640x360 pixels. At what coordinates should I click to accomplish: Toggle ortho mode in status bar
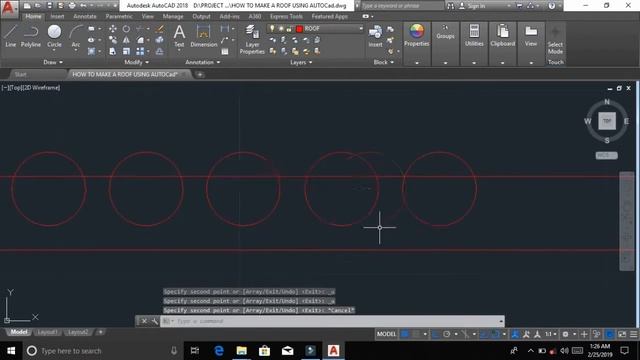click(436, 334)
